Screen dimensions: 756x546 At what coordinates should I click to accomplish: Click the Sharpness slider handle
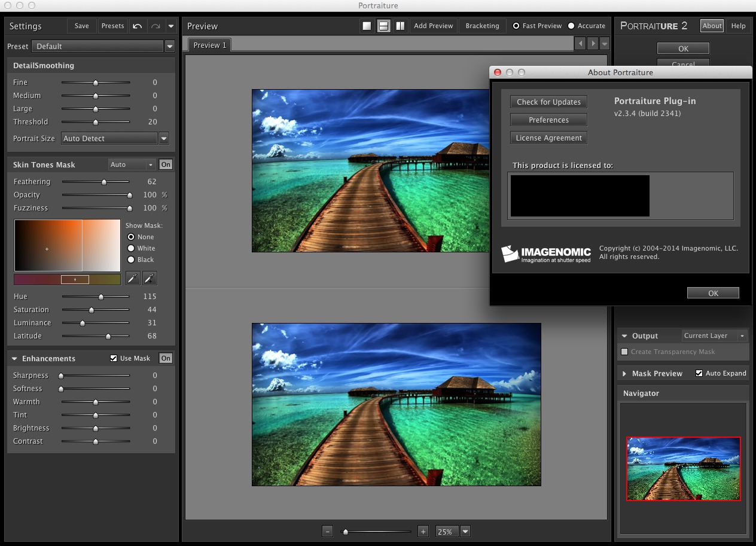coord(61,376)
